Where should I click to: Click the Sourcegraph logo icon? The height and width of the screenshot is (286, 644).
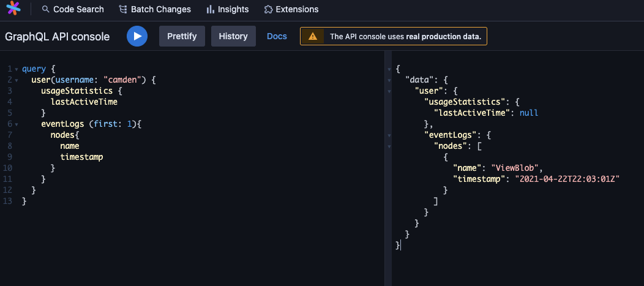(x=13, y=8)
